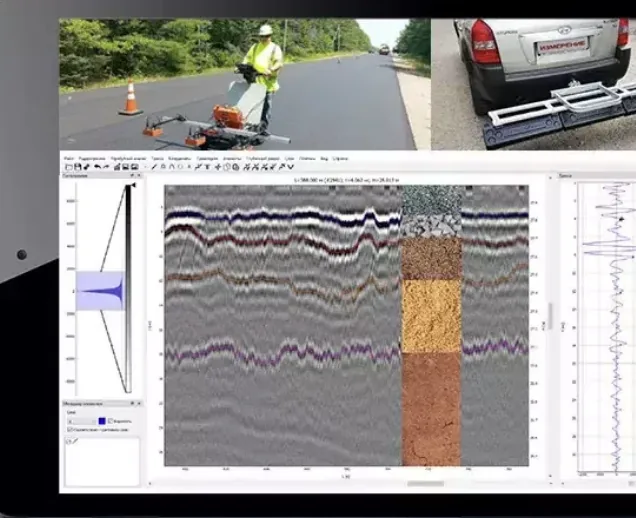
Task: Open the Трасса menu
Action: coord(157,158)
